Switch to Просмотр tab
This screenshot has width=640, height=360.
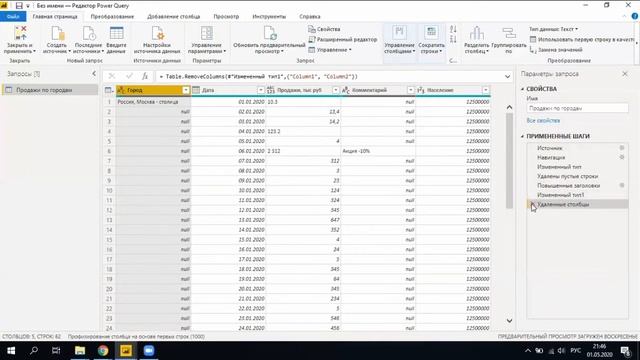226,16
